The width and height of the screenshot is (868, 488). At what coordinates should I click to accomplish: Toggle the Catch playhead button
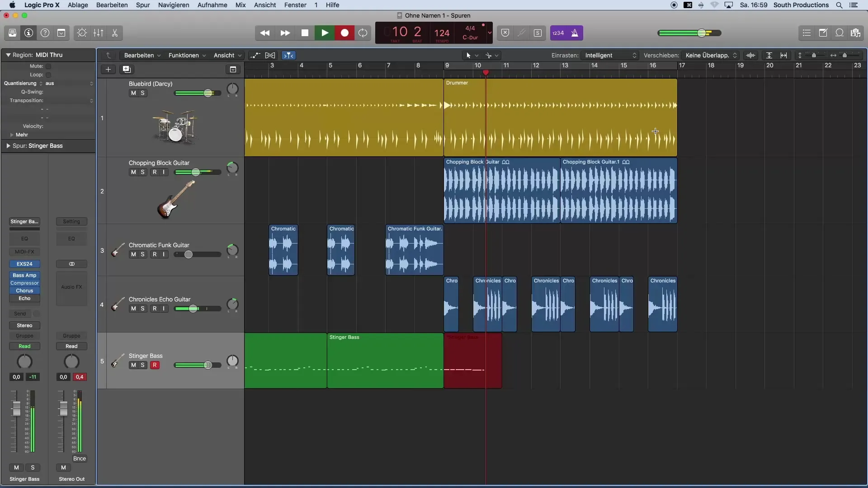288,55
